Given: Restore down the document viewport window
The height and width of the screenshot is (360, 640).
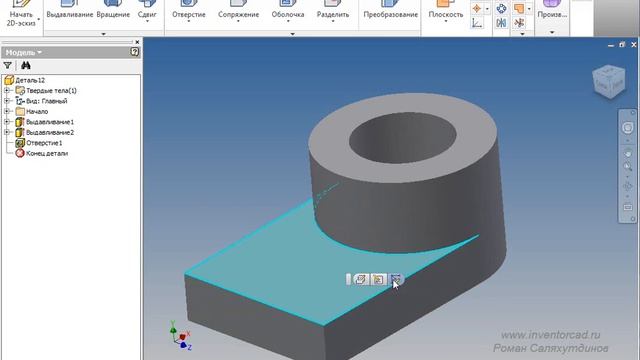Looking at the screenshot, I should [622, 44].
